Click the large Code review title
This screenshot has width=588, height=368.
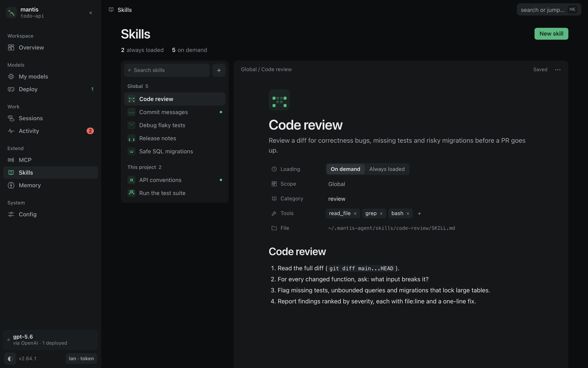pos(305,125)
